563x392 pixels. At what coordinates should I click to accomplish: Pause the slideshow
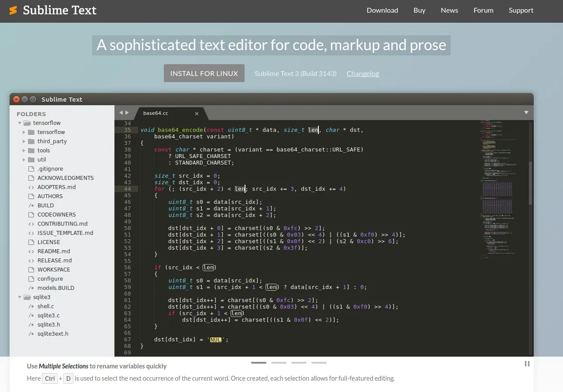click(527, 364)
